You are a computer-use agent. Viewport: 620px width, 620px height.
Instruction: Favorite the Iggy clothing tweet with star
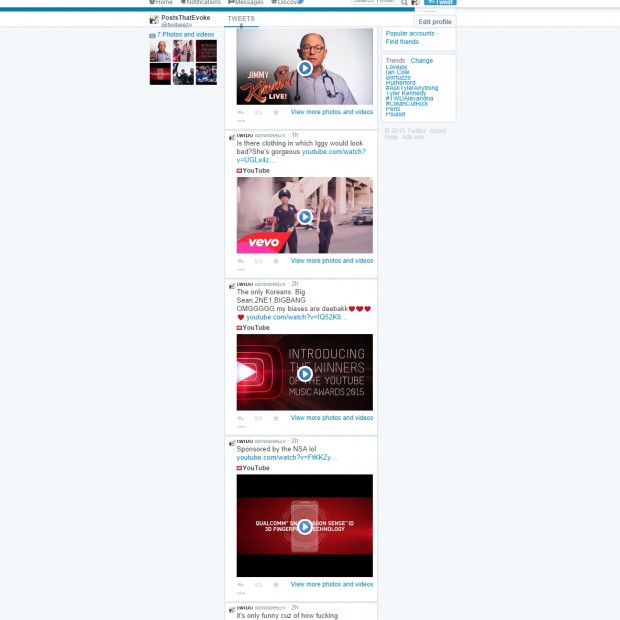point(276,261)
